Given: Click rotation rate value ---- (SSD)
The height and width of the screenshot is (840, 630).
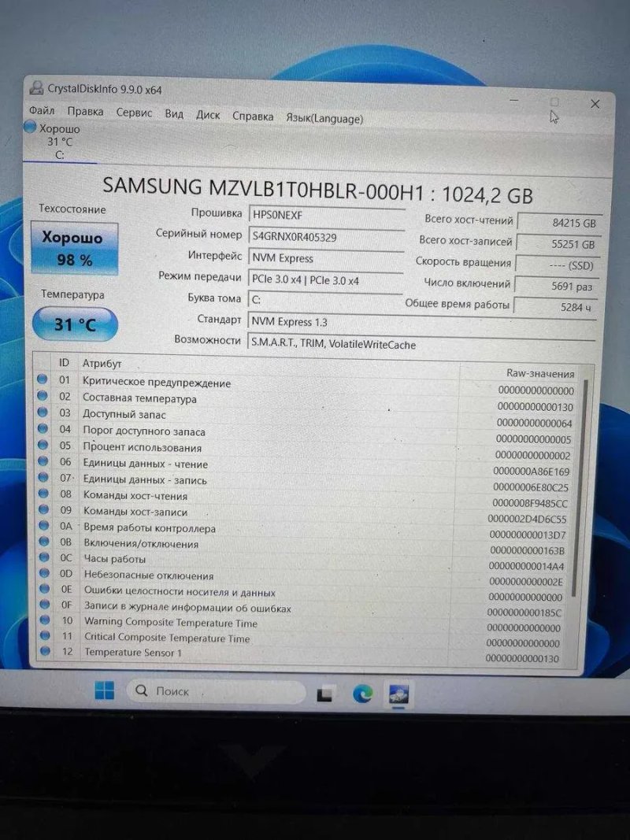Looking at the screenshot, I should 557,265.
